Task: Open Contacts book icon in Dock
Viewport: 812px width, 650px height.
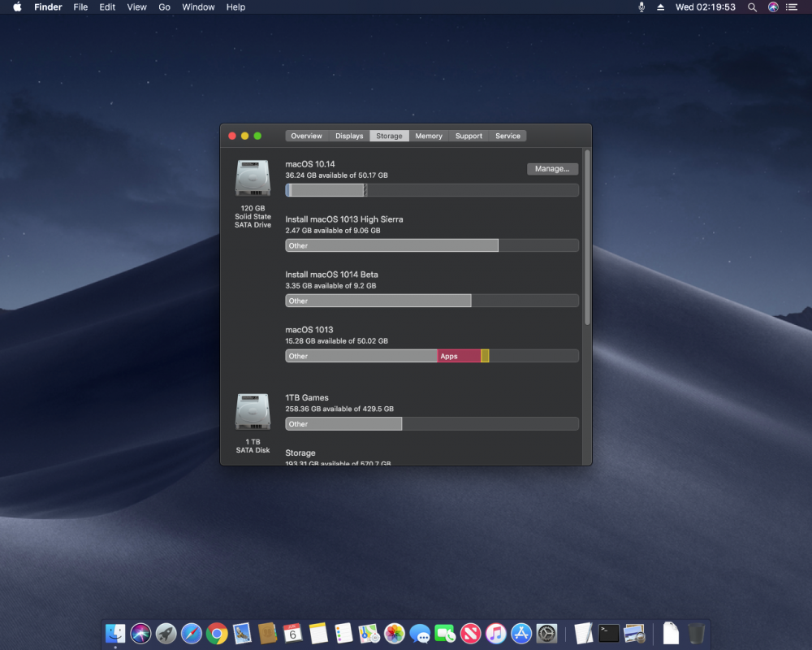Action: tap(267, 633)
